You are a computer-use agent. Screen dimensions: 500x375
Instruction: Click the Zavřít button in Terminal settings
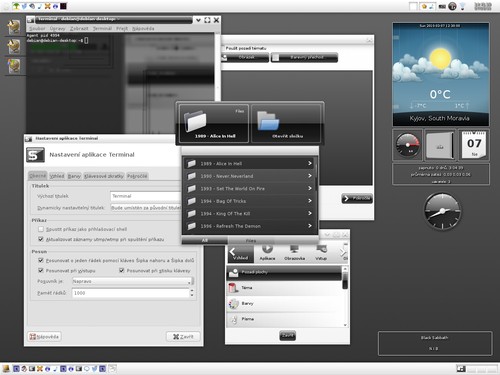[x=183, y=337]
